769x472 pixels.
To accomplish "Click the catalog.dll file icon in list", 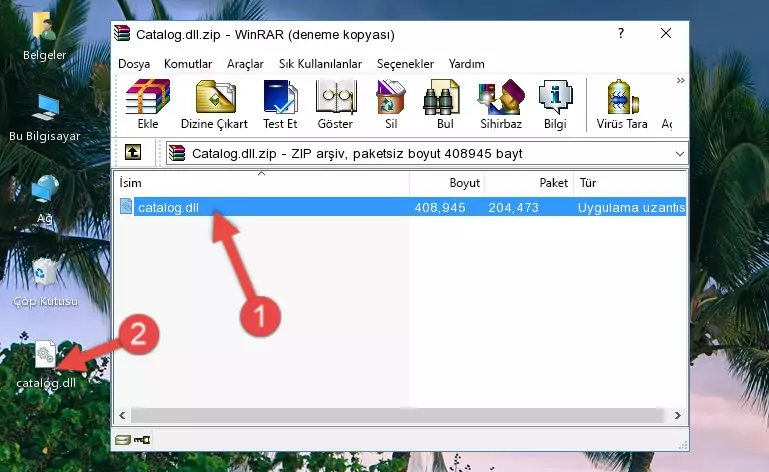I will (x=126, y=207).
